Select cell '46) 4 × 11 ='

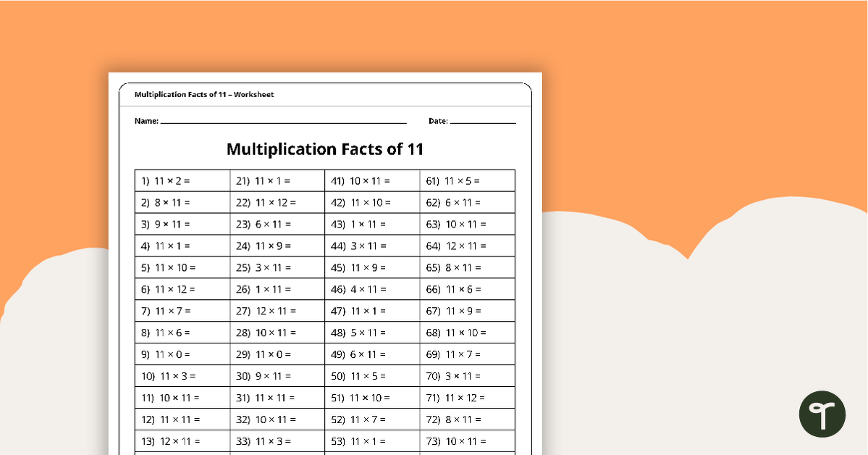click(373, 289)
